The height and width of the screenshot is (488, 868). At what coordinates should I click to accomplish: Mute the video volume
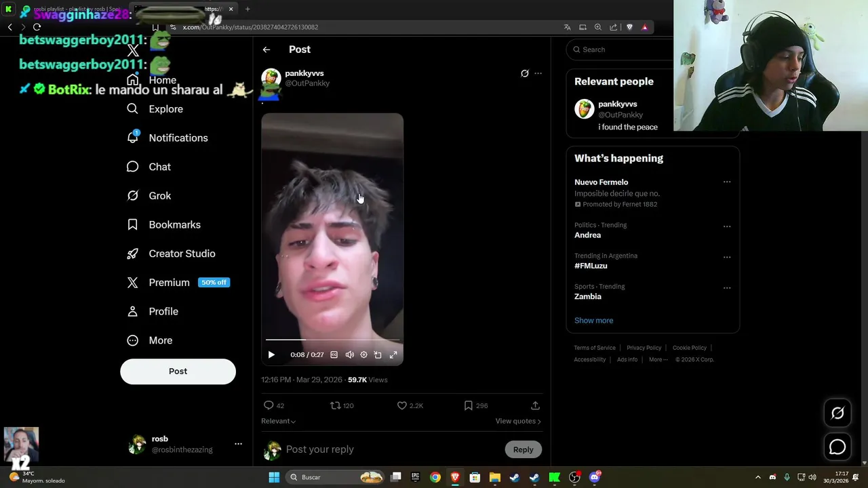point(349,354)
